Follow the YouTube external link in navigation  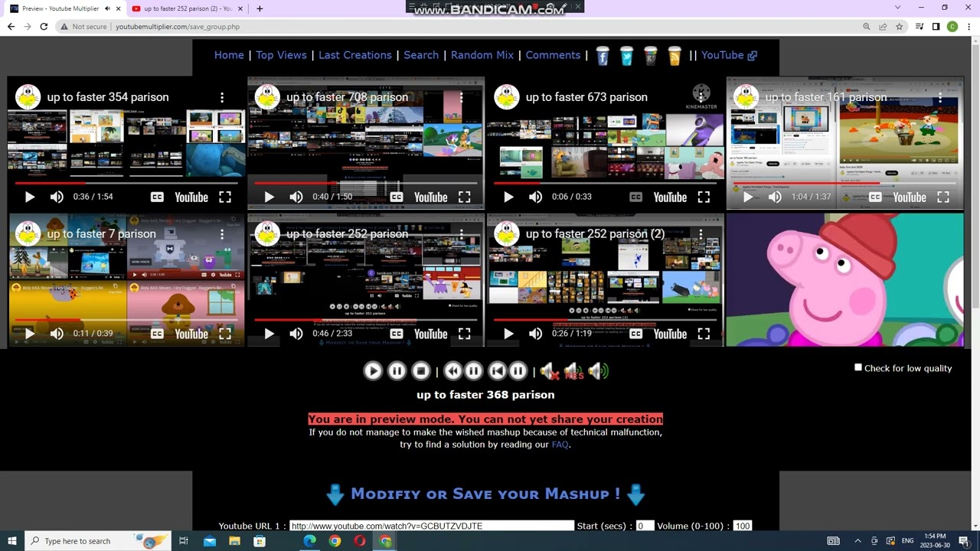coord(730,55)
